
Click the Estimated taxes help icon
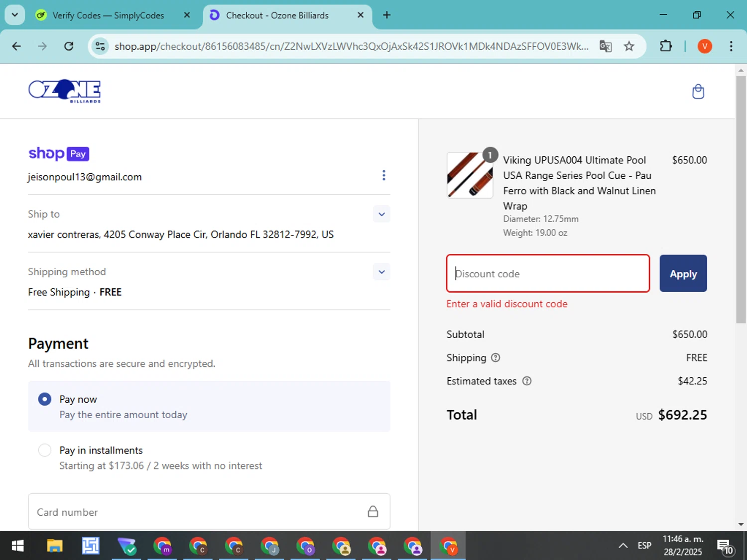pos(527,381)
